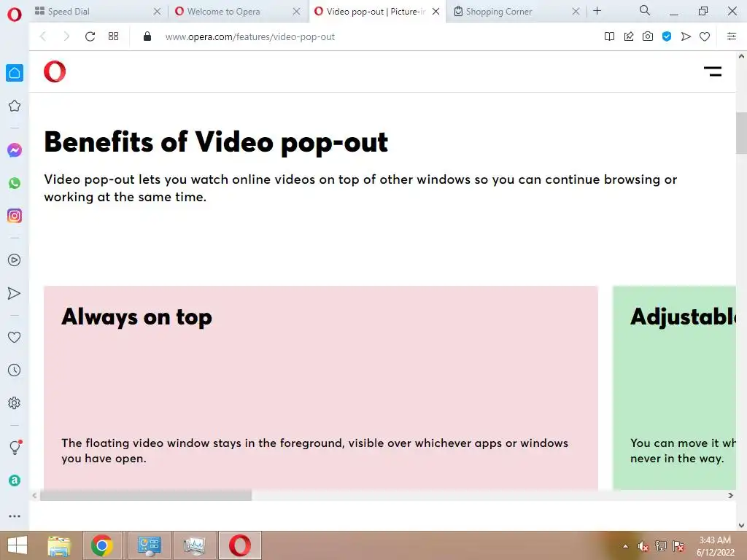Open My Flow in sidebar
This screenshot has width=747, height=560.
tap(15, 293)
